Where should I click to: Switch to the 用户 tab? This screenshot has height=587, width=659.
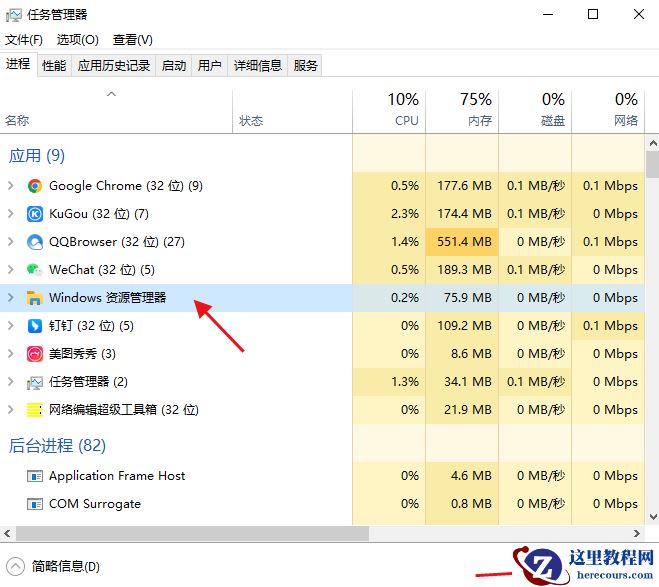pos(210,66)
